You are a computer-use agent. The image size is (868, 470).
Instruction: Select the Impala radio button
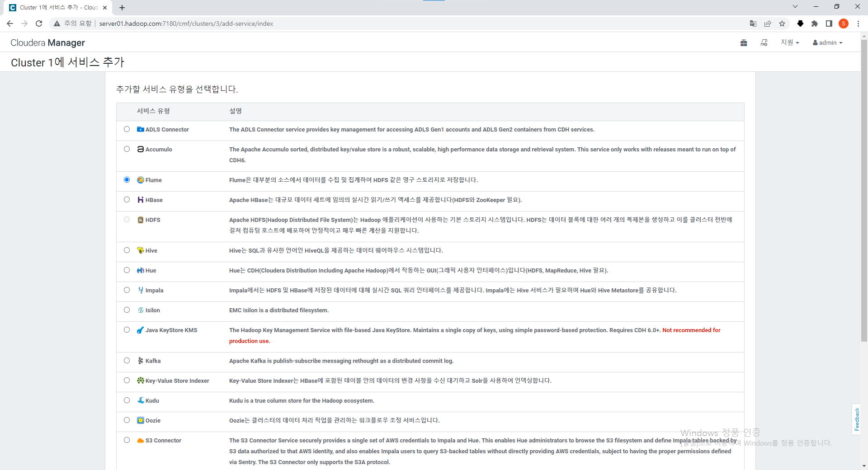tap(127, 290)
